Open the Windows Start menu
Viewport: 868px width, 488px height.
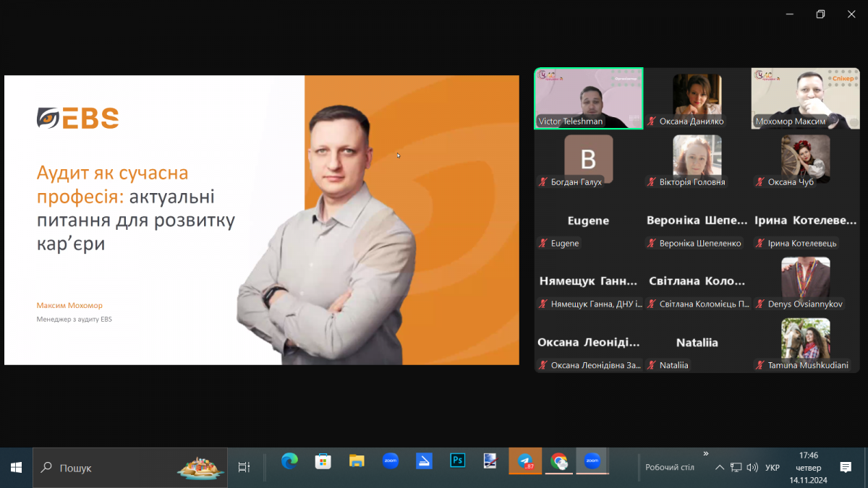pos(16,468)
